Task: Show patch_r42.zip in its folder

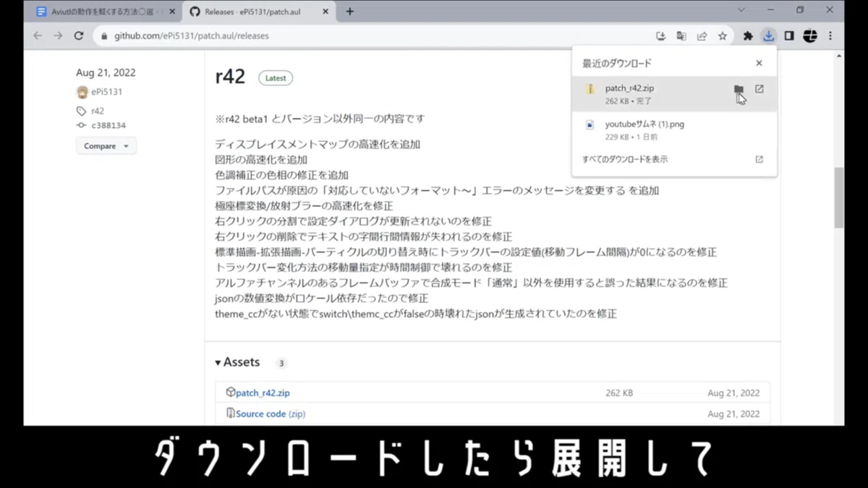Action: pos(739,89)
